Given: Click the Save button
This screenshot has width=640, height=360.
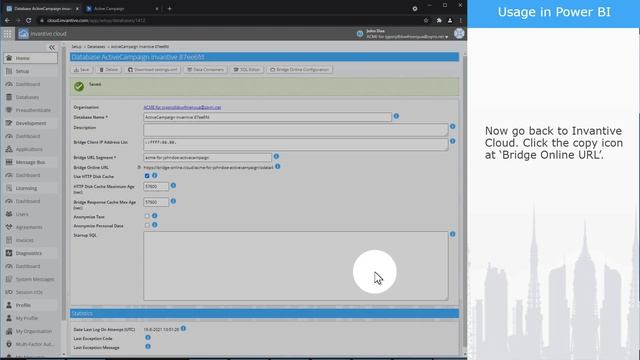Looking at the screenshot, I should 81,70.
